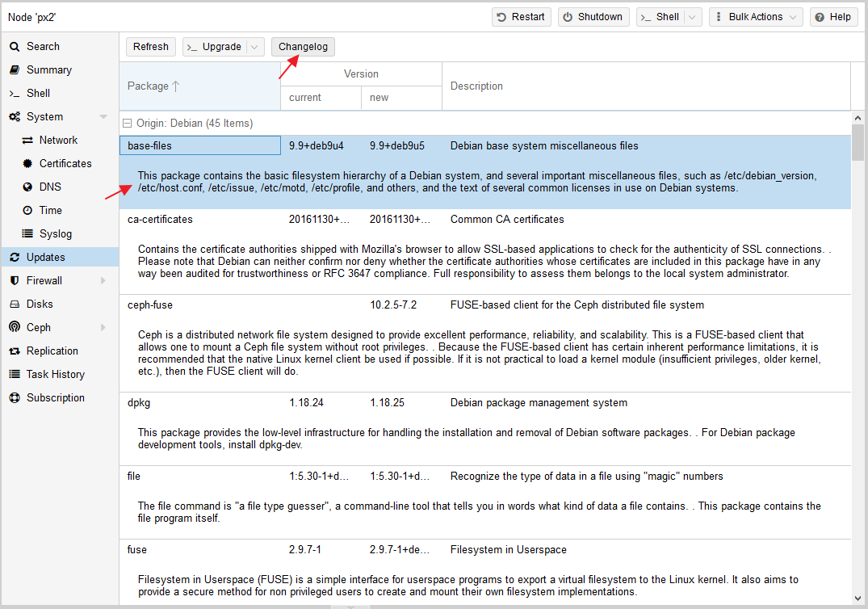
Task: Expand the Firewall submenu arrow
Action: [103, 281]
